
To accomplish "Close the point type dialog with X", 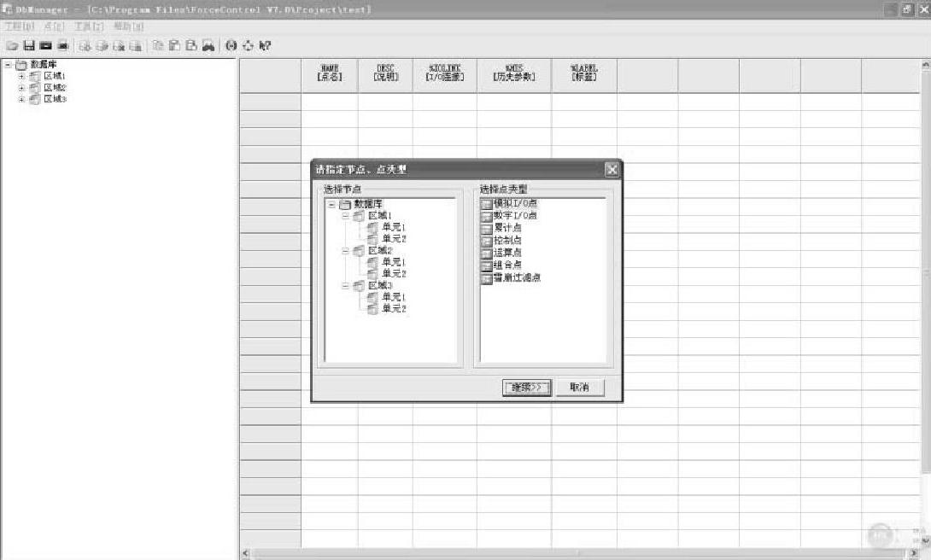I will pos(612,170).
